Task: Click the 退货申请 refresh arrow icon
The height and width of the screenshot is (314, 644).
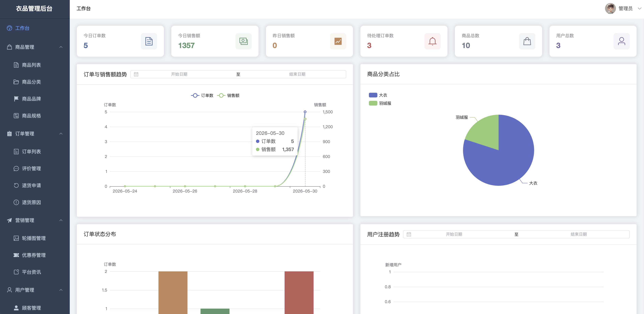Action: click(16, 185)
